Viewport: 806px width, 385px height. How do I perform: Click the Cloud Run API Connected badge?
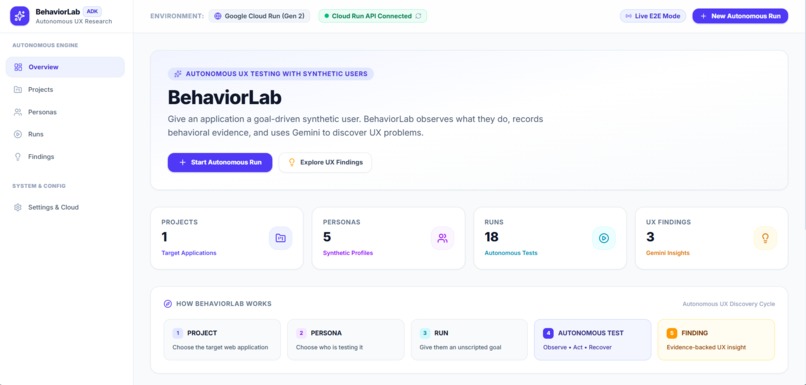[x=373, y=16]
